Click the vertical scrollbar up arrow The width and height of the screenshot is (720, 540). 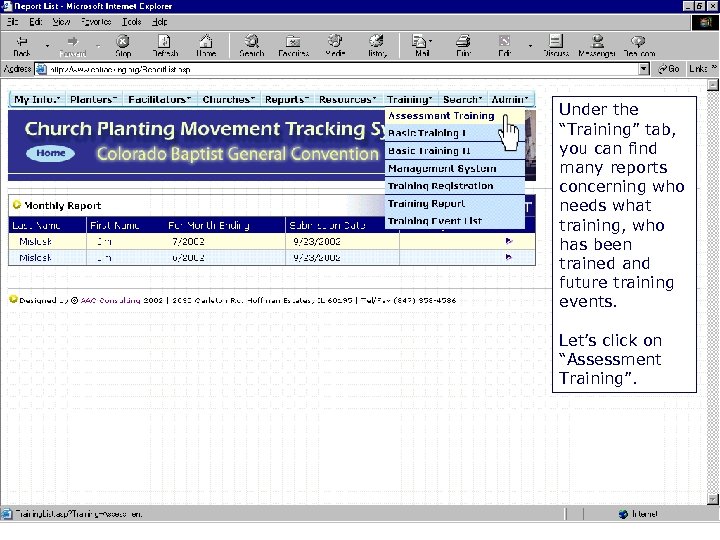(713, 85)
